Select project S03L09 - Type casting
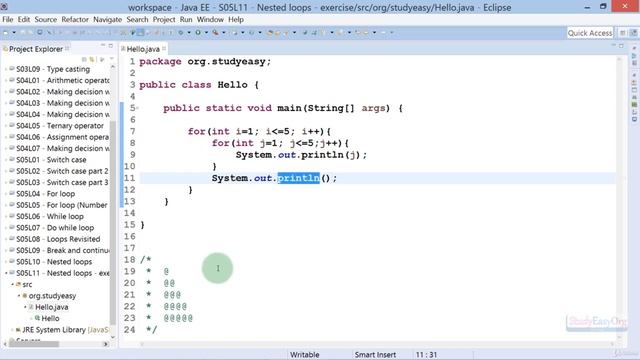Screen dimensions: 640x360 pyautogui.click(x=53, y=69)
